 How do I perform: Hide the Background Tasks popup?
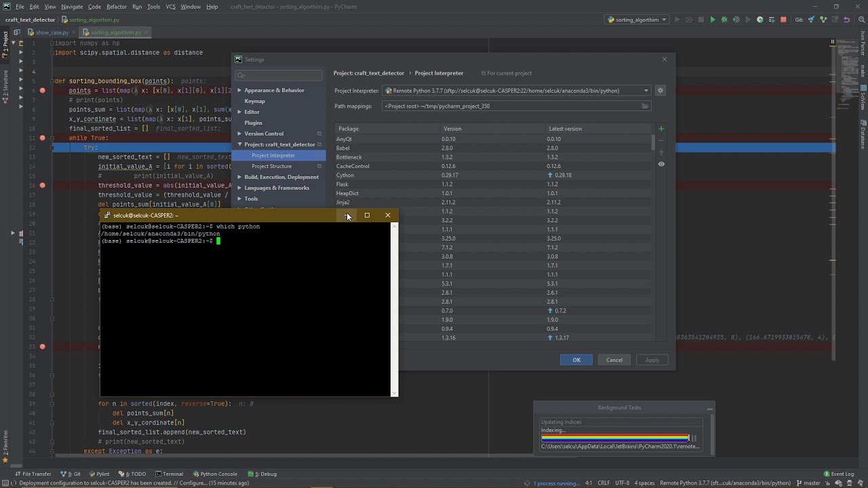(709, 408)
